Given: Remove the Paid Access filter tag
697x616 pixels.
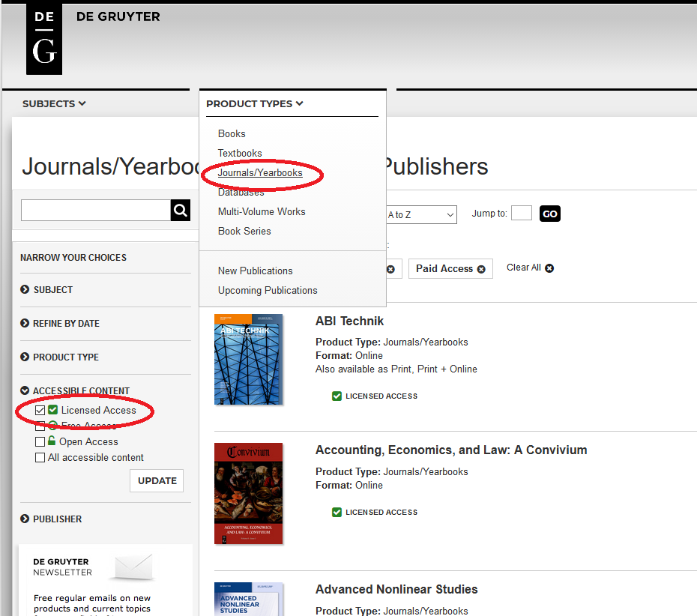Looking at the screenshot, I should click(x=481, y=269).
